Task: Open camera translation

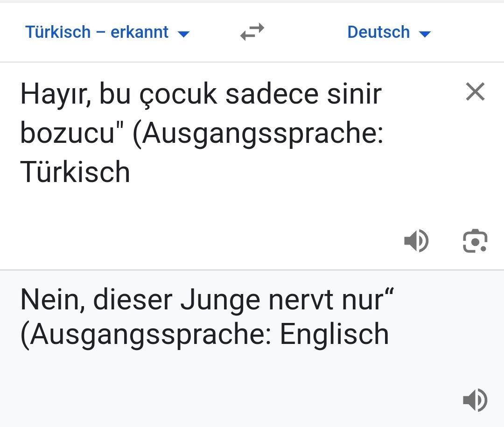Action: (475, 241)
